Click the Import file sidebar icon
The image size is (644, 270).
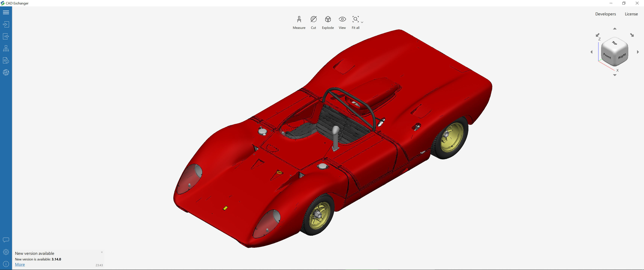click(x=6, y=24)
